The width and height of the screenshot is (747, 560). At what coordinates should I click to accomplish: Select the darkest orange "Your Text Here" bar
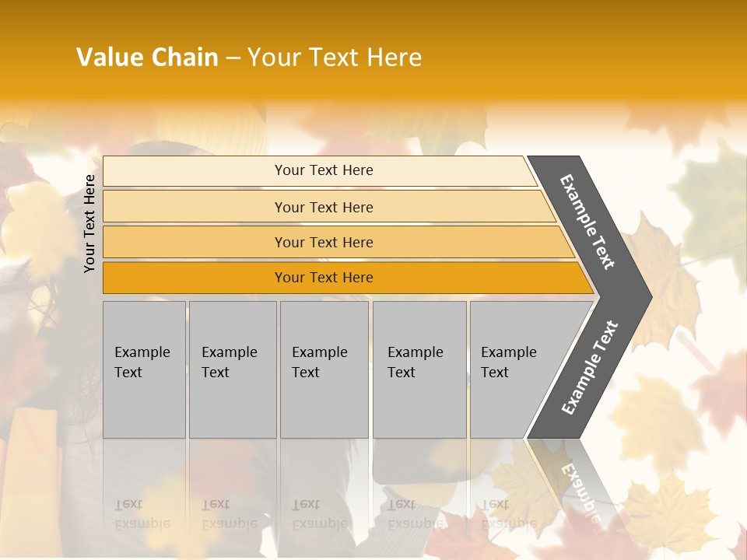point(323,278)
